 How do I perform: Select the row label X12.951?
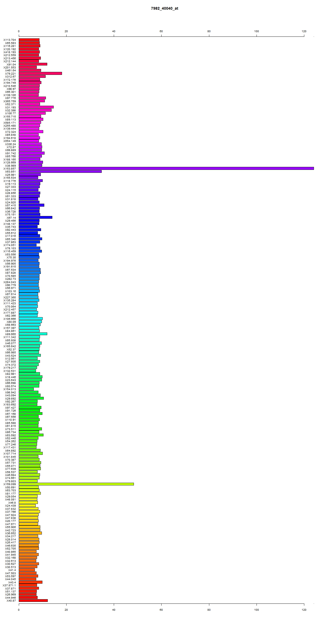10,358
